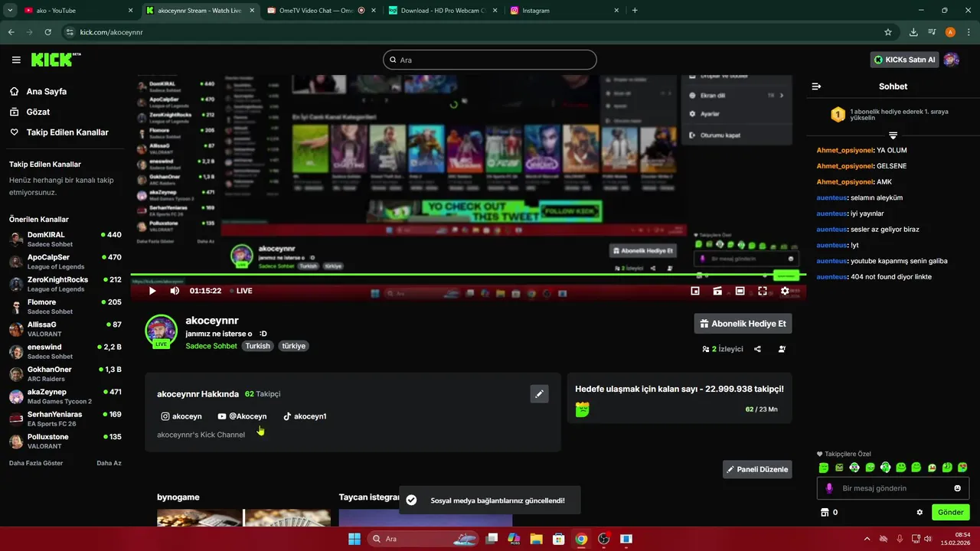Viewport: 980px width, 551px height.
Task: Click the akoceynnr channel avatar
Action: click(x=161, y=331)
